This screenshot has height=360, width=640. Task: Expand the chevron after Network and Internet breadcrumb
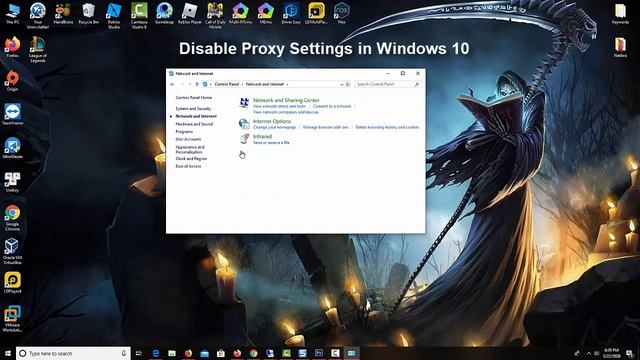[x=287, y=84]
